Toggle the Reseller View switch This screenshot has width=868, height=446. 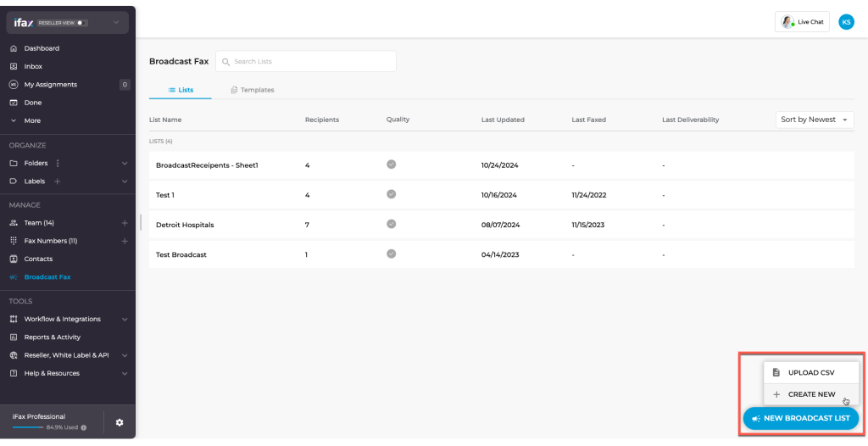pos(81,23)
